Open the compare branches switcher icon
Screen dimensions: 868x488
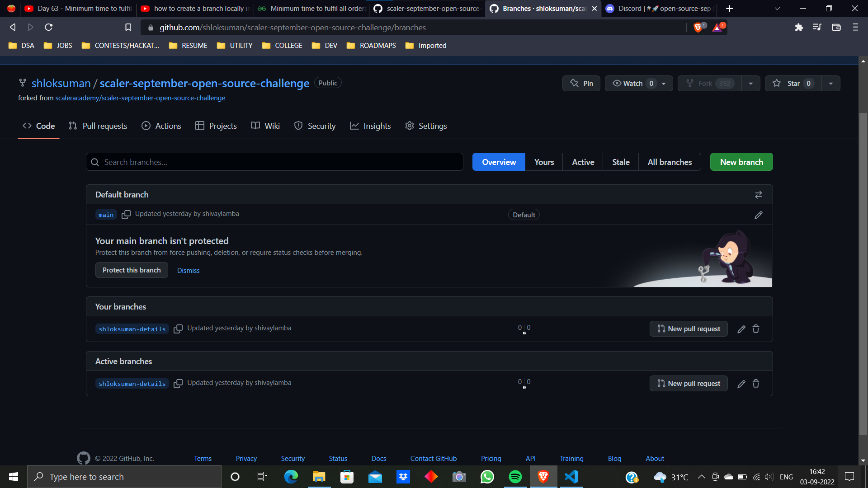coord(759,194)
